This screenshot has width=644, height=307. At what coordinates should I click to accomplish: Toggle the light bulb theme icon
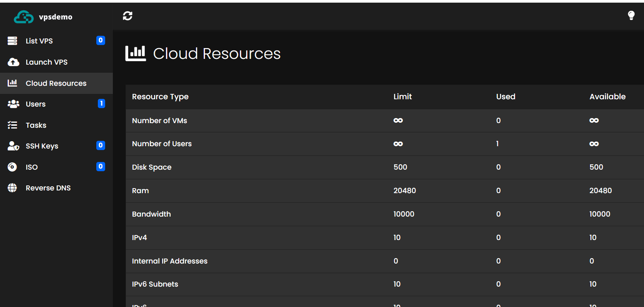(x=631, y=15)
